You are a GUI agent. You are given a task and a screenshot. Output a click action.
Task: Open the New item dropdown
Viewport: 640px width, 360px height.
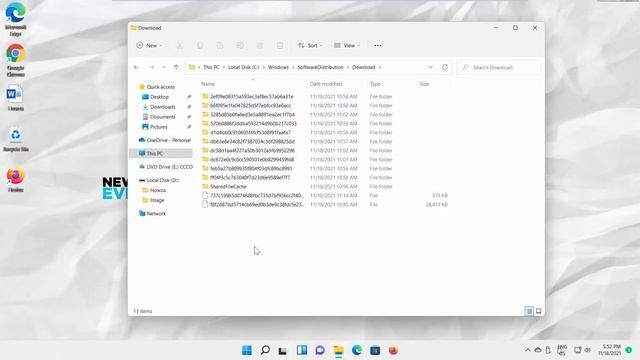click(x=149, y=45)
